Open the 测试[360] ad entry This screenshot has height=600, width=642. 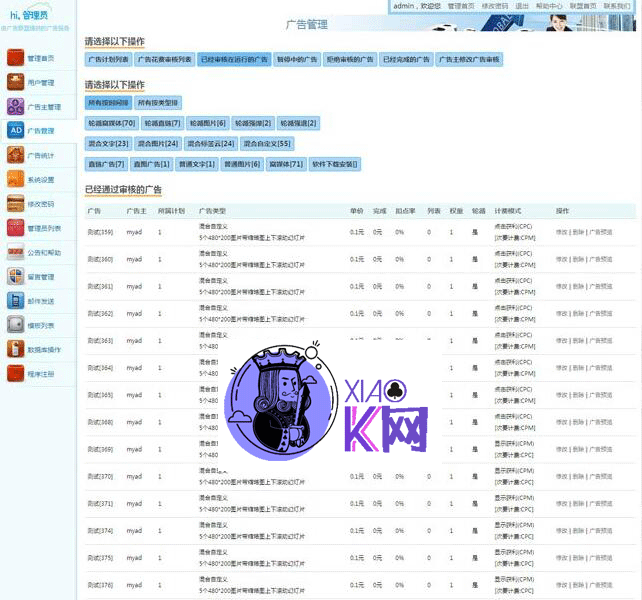(100, 259)
